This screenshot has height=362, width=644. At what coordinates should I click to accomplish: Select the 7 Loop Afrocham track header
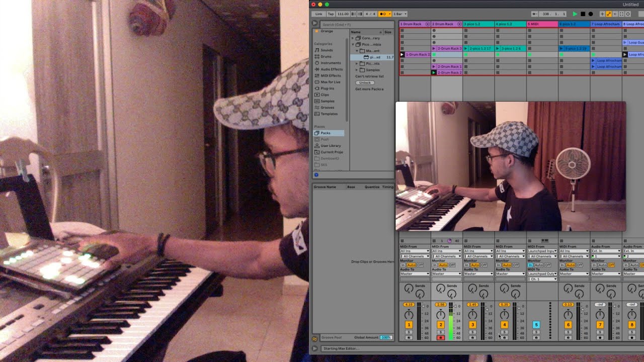(606, 24)
